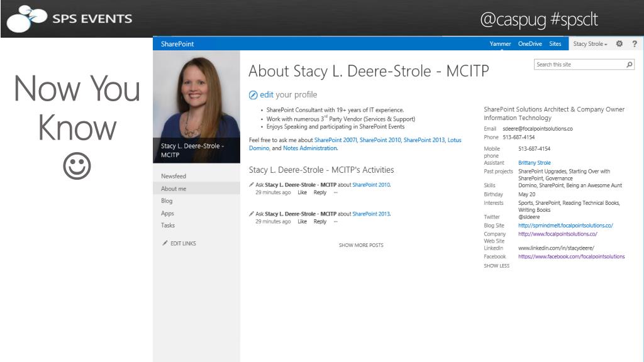The width and height of the screenshot is (644, 362).
Task: Open more options for SharePoint 2013 post
Action: point(336,222)
